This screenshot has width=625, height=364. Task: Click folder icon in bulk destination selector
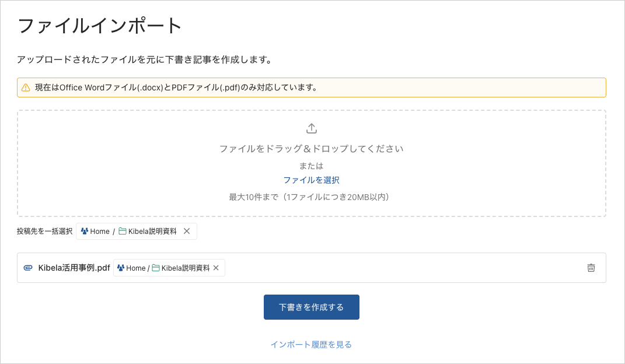(x=123, y=231)
